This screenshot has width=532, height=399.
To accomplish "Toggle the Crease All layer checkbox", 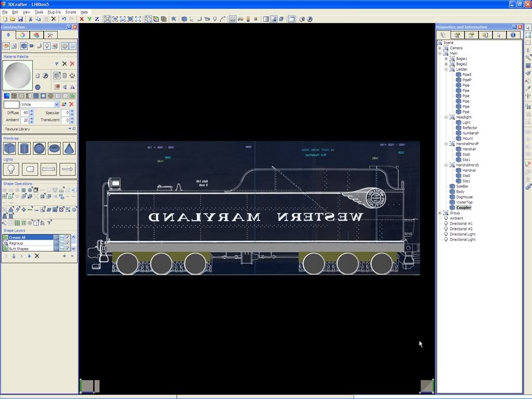I will pyautogui.click(x=68, y=237).
